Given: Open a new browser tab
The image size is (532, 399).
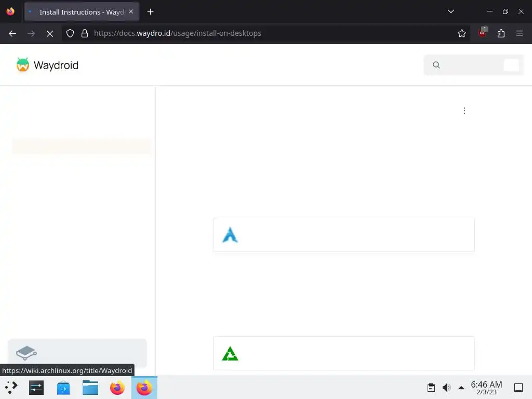Looking at the screenshot, I should coord(150,12).
